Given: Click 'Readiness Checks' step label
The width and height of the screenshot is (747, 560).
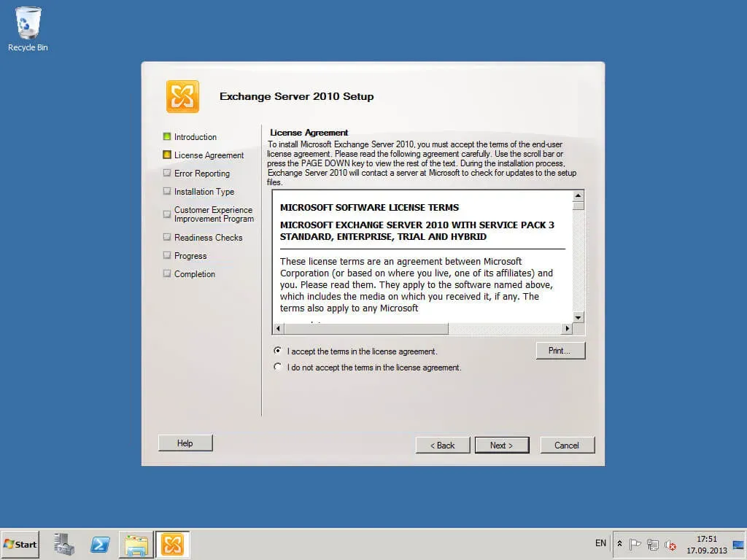Looking at the screenshot, I should click(208, 237).
